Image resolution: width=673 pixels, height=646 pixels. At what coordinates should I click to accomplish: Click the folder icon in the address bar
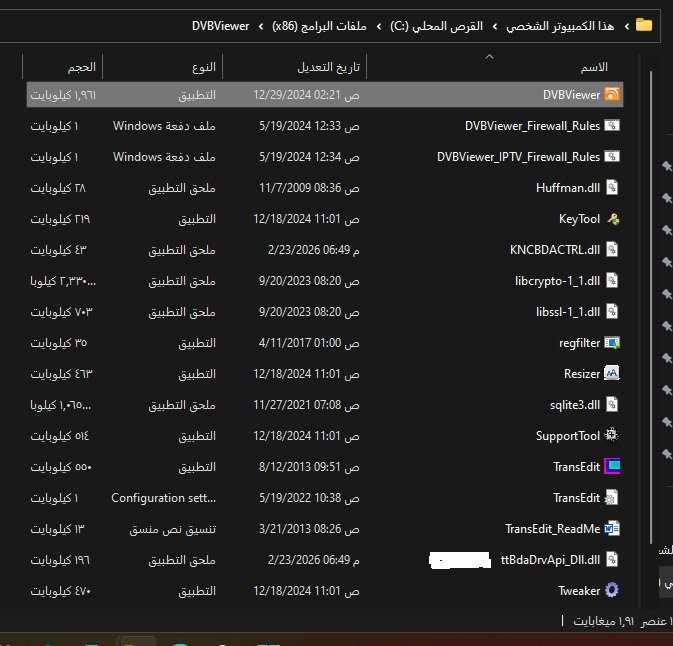pyautogui.click(x=644, y=25)
